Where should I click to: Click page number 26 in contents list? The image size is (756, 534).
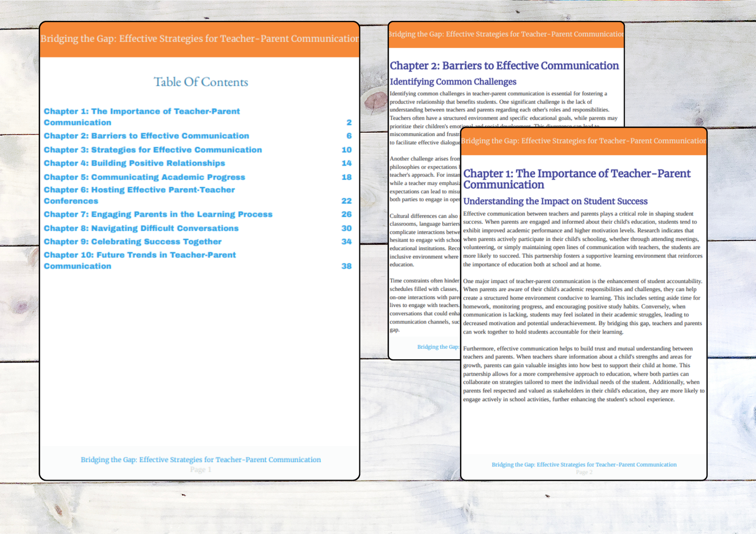point(346,214)
